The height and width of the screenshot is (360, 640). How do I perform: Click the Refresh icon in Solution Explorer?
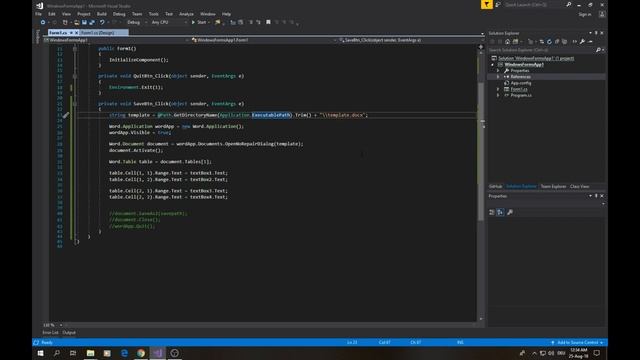tap(549, 42)
